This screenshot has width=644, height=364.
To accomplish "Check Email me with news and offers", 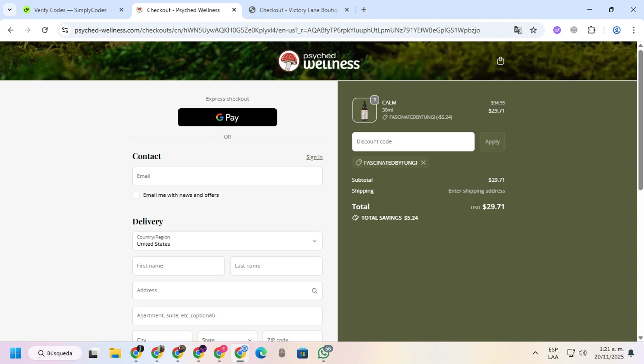I will pyautogui.click(x=136, y=195).
